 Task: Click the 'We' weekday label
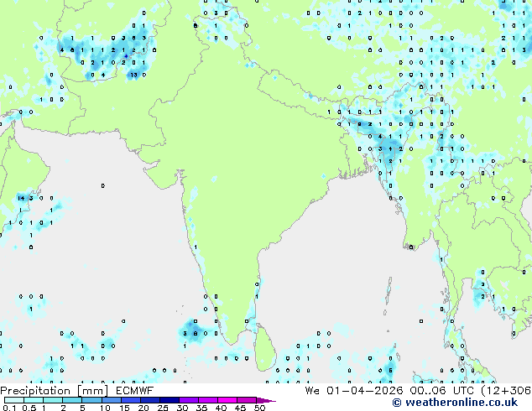click(312, 391)
